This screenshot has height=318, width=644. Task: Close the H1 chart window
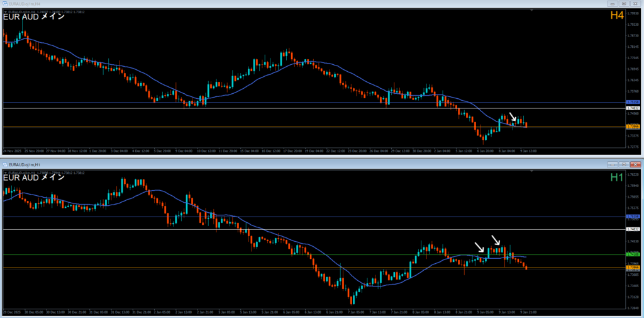635,164
